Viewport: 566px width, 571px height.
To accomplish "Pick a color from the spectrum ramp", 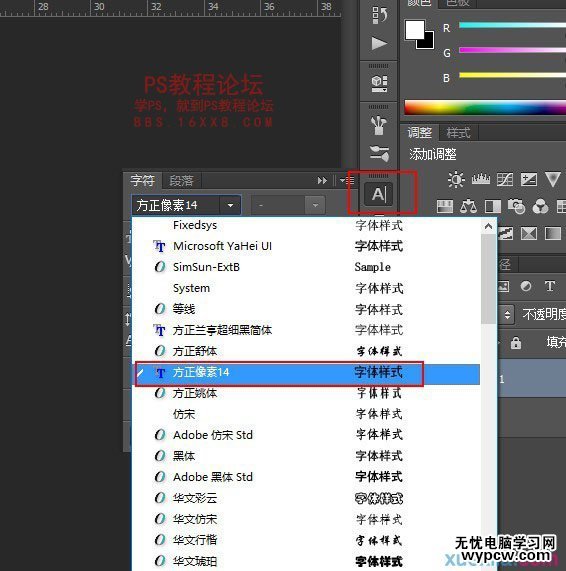I will pos(485,108).
